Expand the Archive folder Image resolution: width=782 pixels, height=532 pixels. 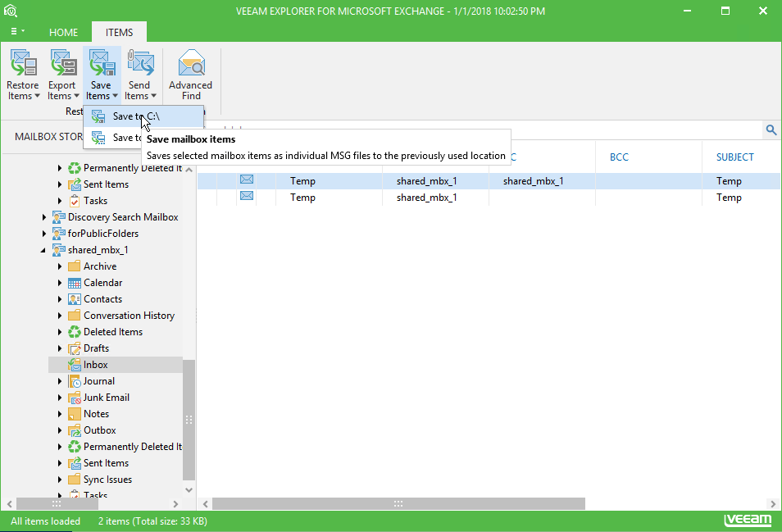59,266
